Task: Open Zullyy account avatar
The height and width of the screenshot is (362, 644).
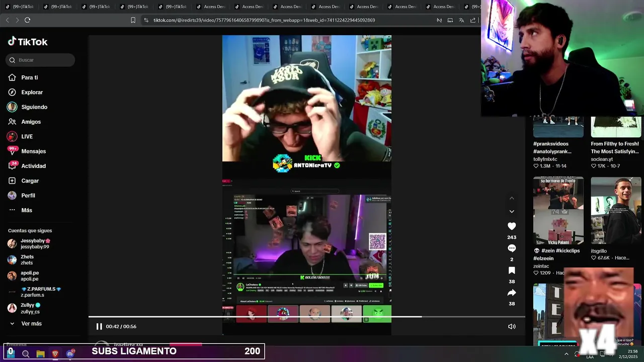Action: tap(12, 308)
